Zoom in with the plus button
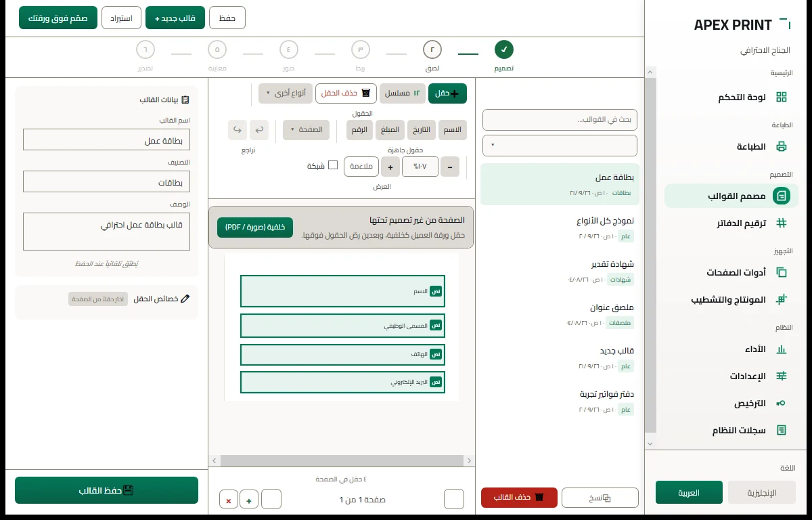This screenshot has height=520, width=812. pyautogui.click(x=390, y=167)
